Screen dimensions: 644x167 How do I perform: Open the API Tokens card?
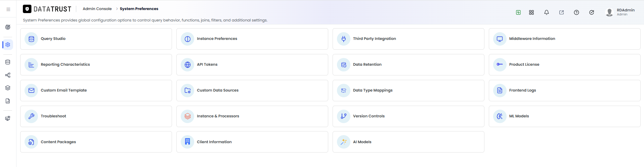click(252, 65)
